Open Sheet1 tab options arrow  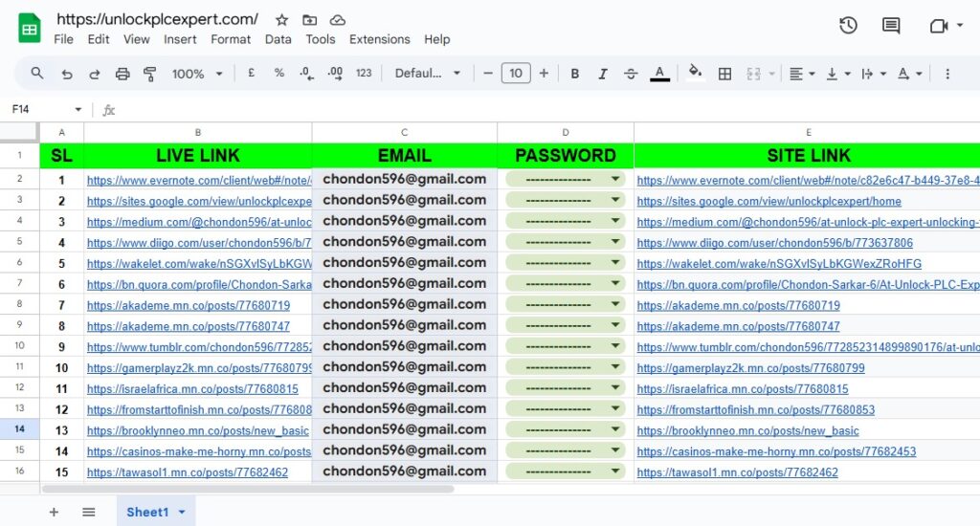[182, 513]
